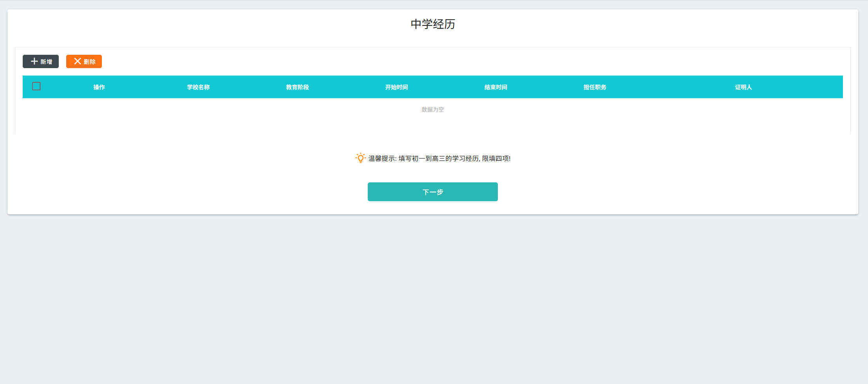Click the empty table body below 数据为空
Viewport: 868px width, 384px height.
432,125
